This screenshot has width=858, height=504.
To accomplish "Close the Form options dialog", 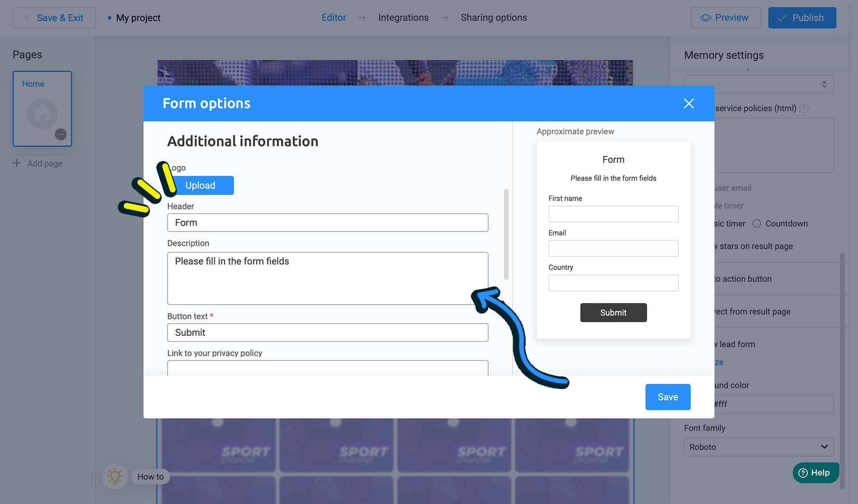I will click(689, 103).
